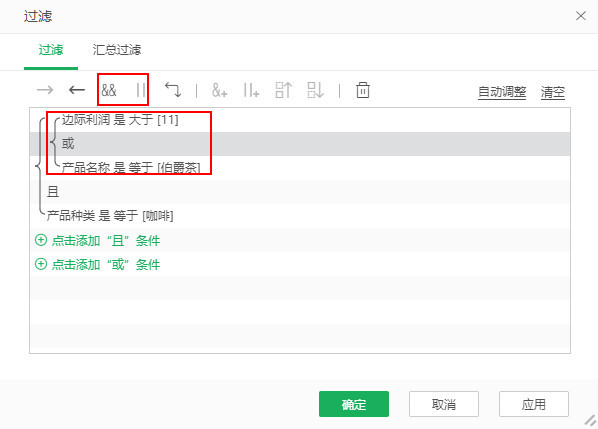Click the swap/toggle operator arrows icon
598x429 pixels.
(173, 90)
